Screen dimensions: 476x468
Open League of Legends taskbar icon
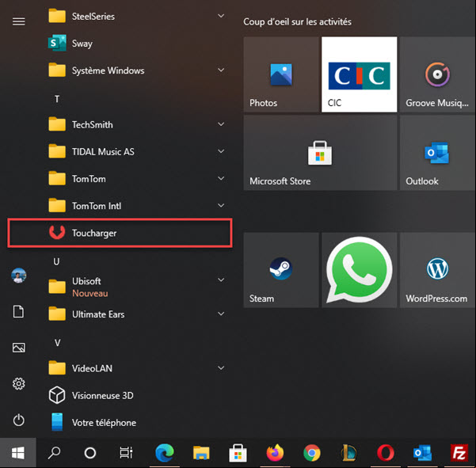tap(348, 453)
